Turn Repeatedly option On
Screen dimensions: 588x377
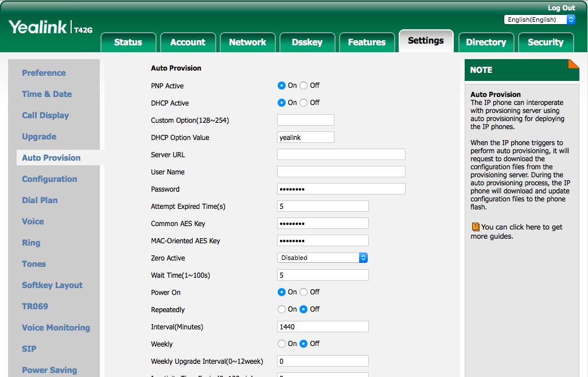point(282,309)
